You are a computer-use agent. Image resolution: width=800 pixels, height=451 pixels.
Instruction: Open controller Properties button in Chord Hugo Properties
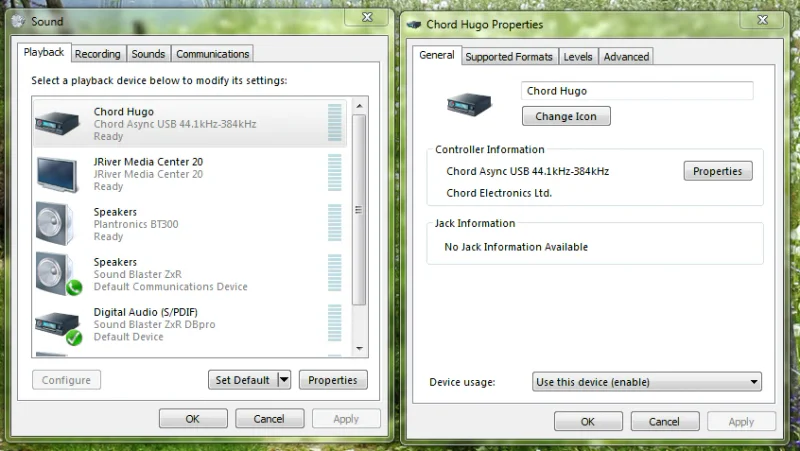(717, 171)
